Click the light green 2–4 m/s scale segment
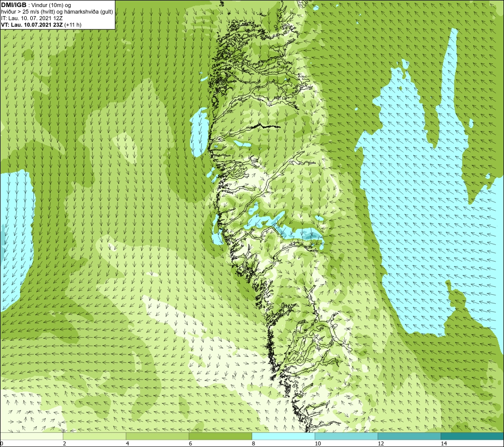Image resolution: width=504 pixels, height=447 pixels. click(x=95, y=436)
